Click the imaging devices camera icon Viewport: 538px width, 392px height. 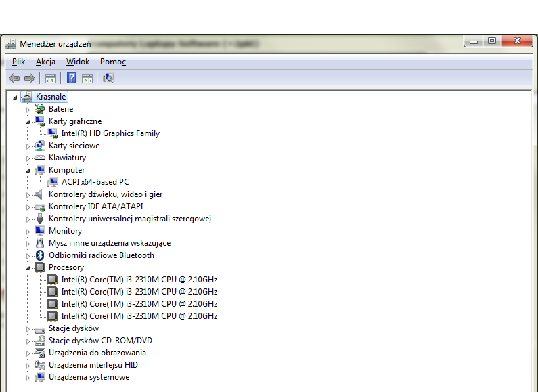click(40, 353)
